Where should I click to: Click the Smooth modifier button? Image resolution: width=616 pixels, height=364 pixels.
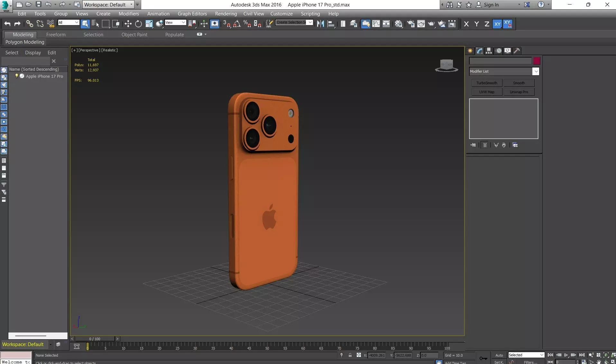pos(519,83)
